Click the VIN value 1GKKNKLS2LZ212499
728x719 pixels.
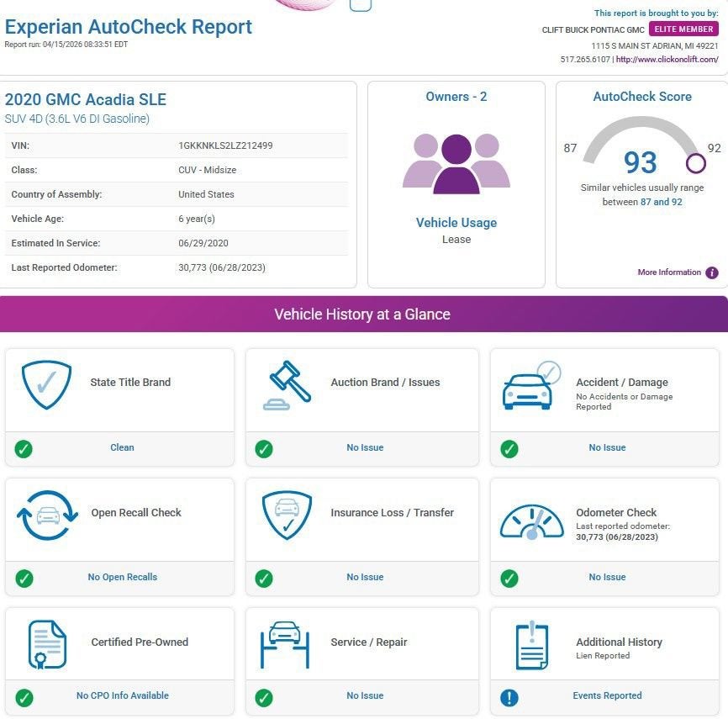coord(225,145)
